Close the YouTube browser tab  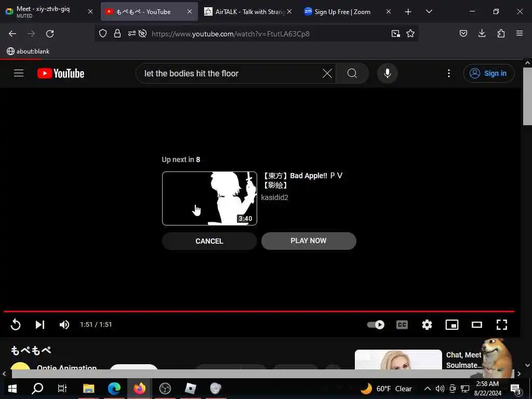coord(190,11)
